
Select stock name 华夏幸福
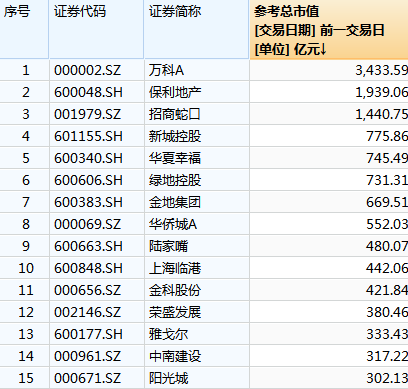175,158
